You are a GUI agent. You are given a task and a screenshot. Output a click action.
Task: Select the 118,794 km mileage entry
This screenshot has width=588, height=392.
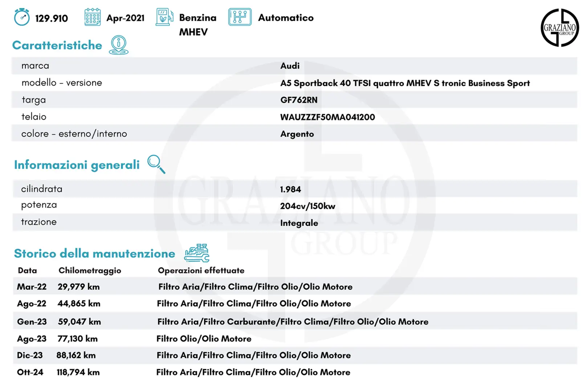coord(78,372)
